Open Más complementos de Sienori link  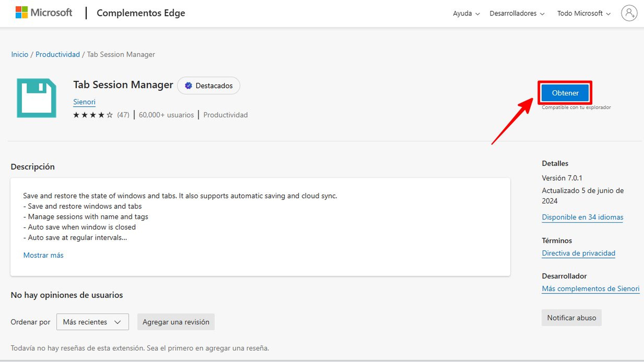coord(591,289)
